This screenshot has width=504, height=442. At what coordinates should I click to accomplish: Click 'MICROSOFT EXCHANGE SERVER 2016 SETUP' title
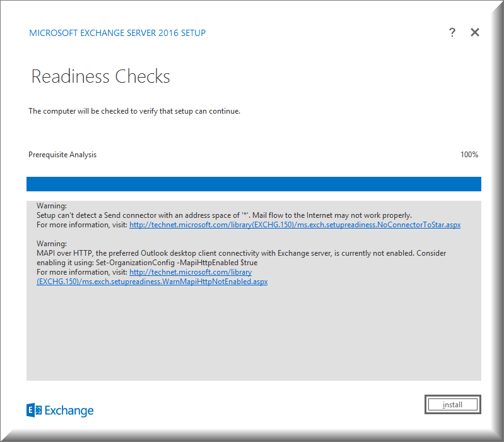click(117, 33)
